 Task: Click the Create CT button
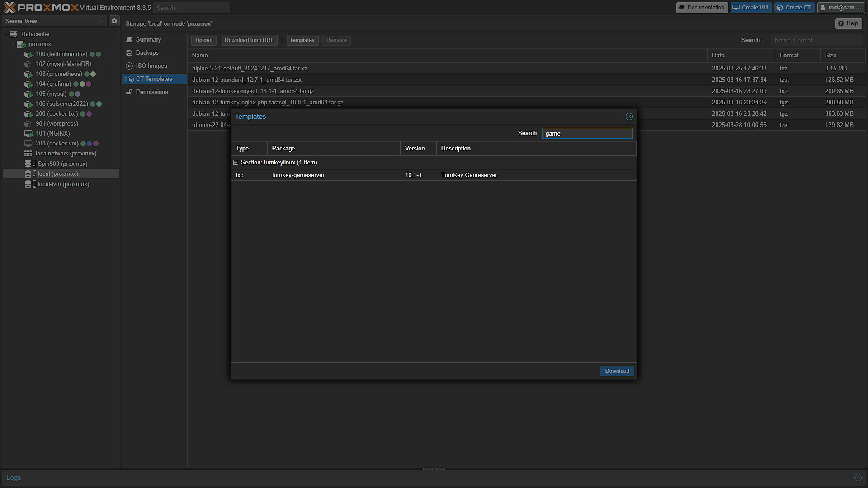pos(794,8)
